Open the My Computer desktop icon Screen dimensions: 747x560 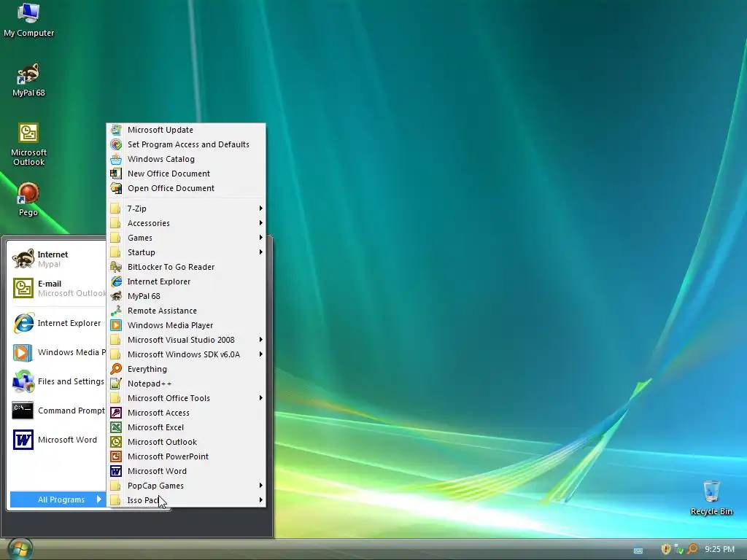click(28, 20)
